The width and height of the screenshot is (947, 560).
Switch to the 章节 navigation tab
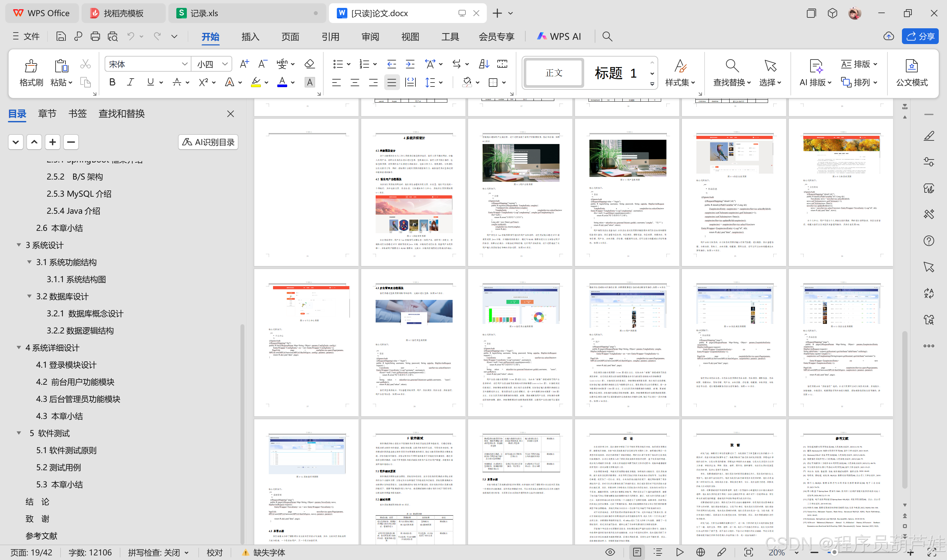click(x=47, y=113)
